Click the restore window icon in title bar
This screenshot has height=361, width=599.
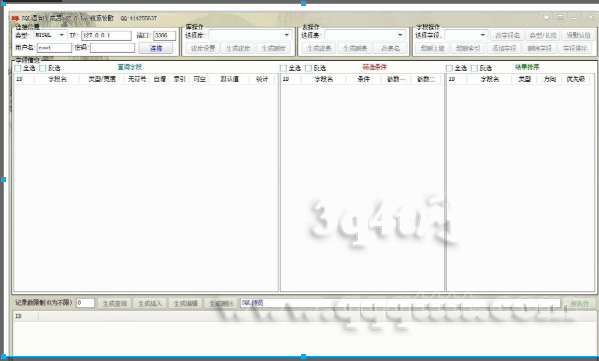(x=560, y=17)
